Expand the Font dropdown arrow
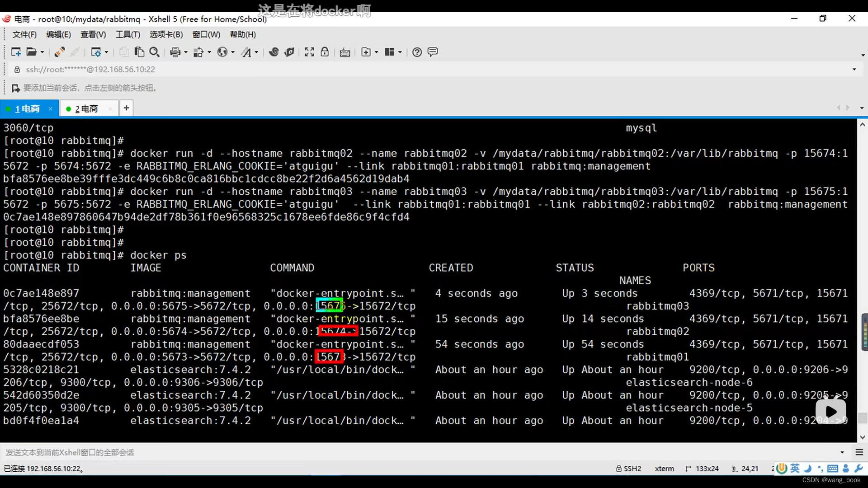868x488 pixels. [x=256, y=52]
